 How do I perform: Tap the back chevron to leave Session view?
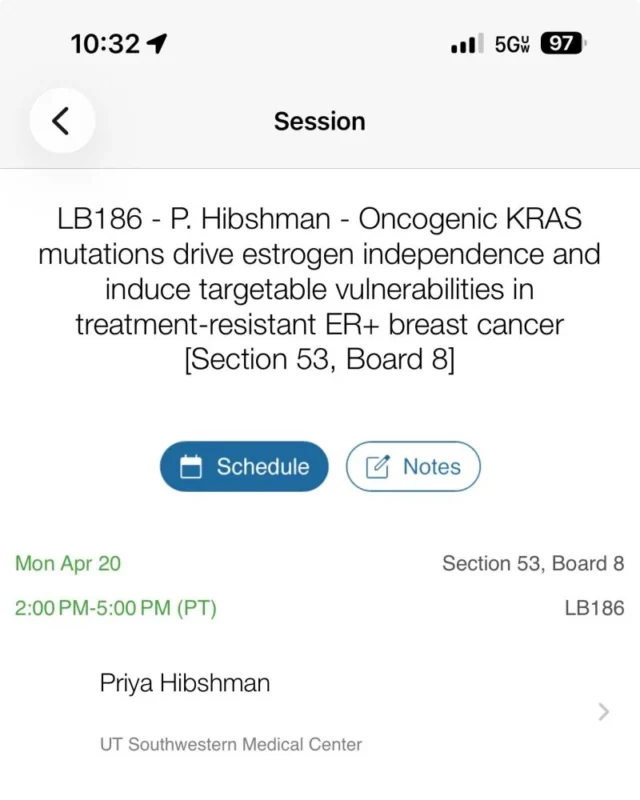61,120
